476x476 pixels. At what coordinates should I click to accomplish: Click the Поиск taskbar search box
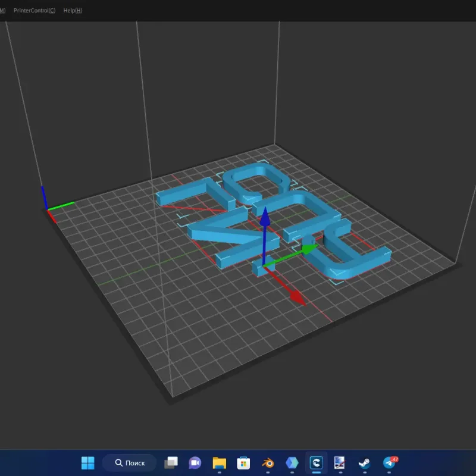pyautogui.click(x=130, y=463)
